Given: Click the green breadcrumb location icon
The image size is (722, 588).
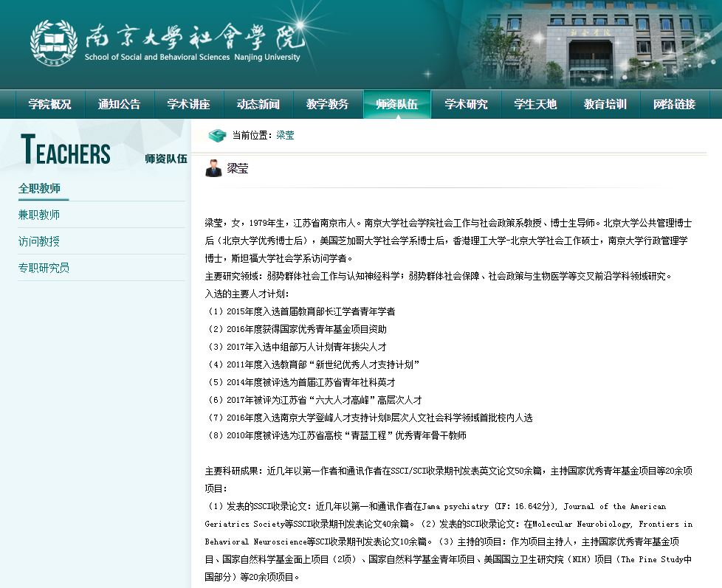Looking at the screenshot, I should [x=217, y=136].
